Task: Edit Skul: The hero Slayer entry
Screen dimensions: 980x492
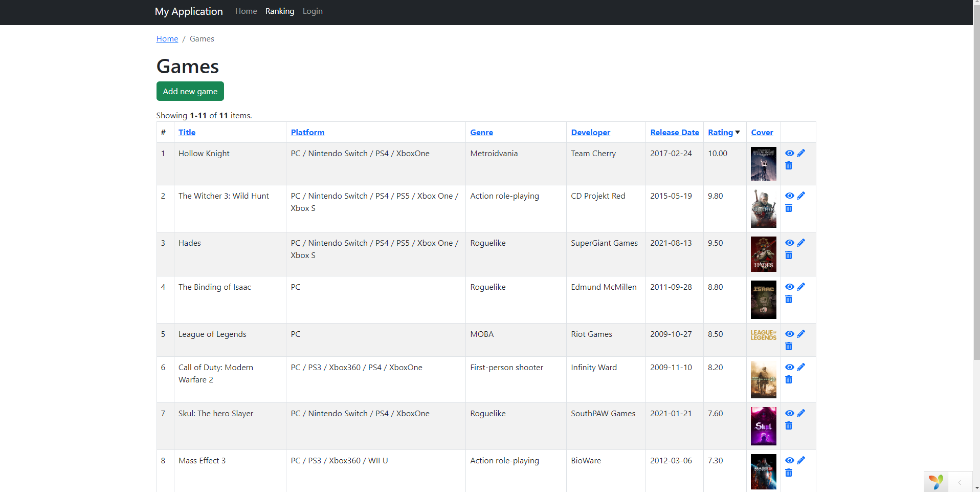Action: click(x=801, y=413)
